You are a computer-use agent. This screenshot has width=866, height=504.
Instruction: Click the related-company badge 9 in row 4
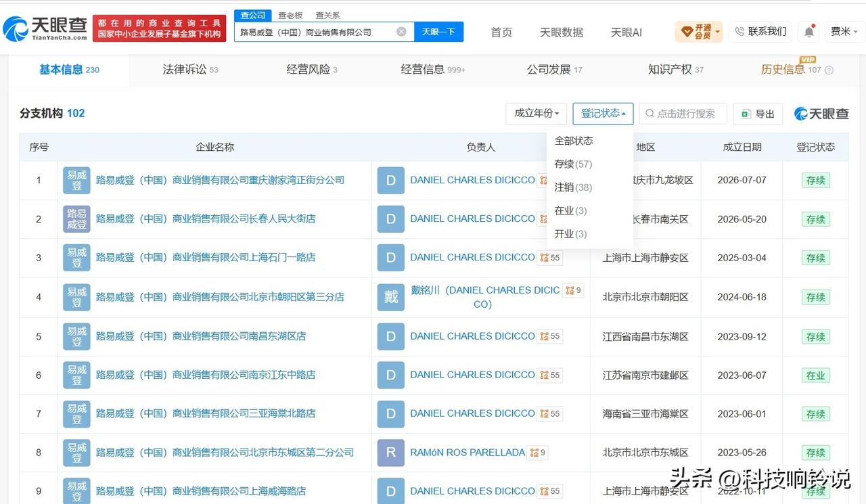574,290
